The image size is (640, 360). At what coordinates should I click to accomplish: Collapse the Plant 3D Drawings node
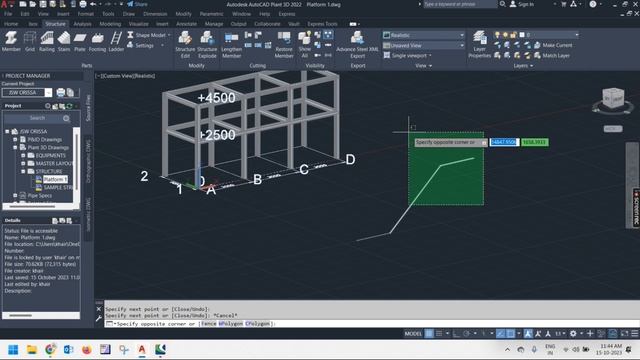click(x=15, y=147)
